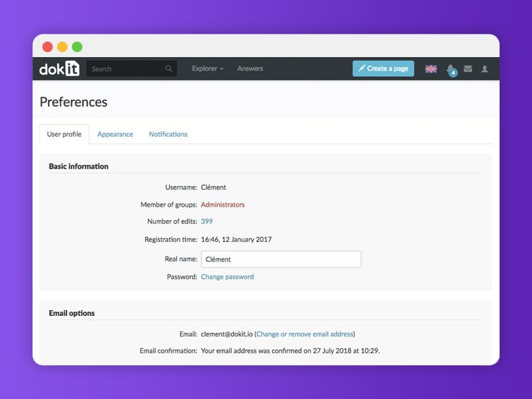Click the registration time 16:46, 12 January 2017
Image resolution: width=532 pixels, height=399 pixels.
coord(236,240)
